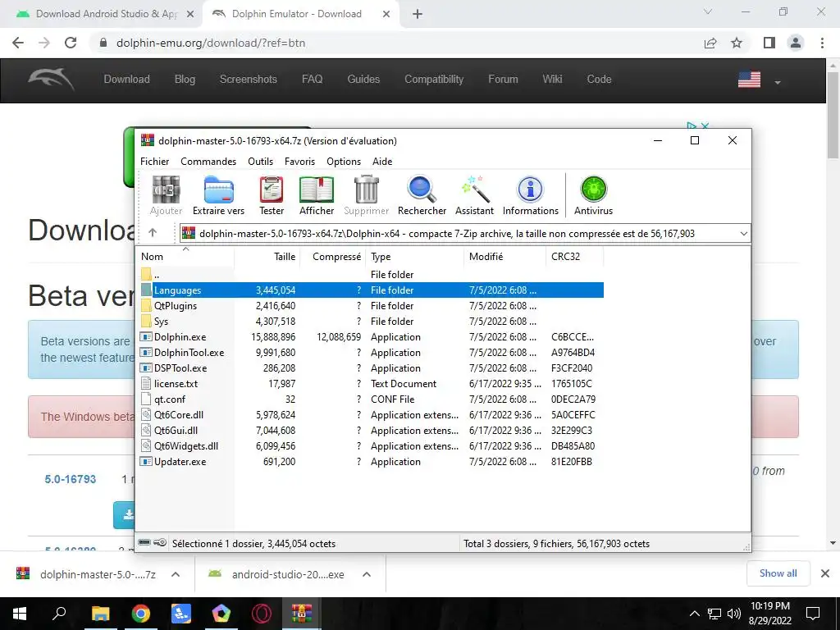This screenshot has height=630, width=840.
Task: Open the Compatibility link on website
Action: 434,80
